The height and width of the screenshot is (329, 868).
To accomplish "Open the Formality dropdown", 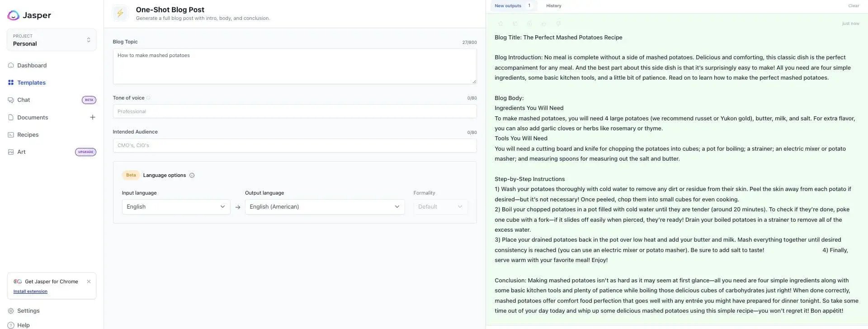I will pos(440,207).
